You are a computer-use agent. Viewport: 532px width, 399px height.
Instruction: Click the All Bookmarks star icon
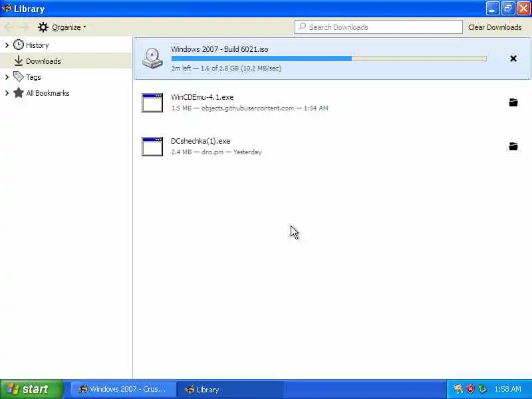click(19, 92)
